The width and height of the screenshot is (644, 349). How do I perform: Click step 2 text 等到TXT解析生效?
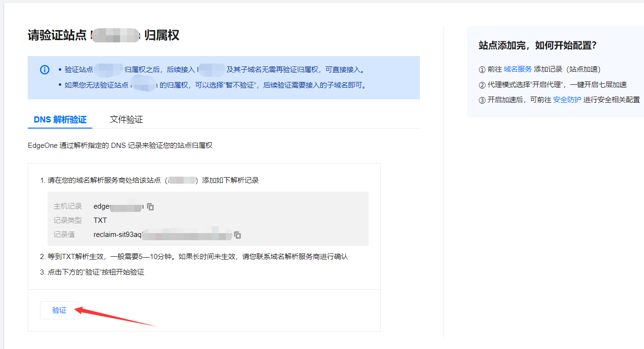tap(194, 257)
